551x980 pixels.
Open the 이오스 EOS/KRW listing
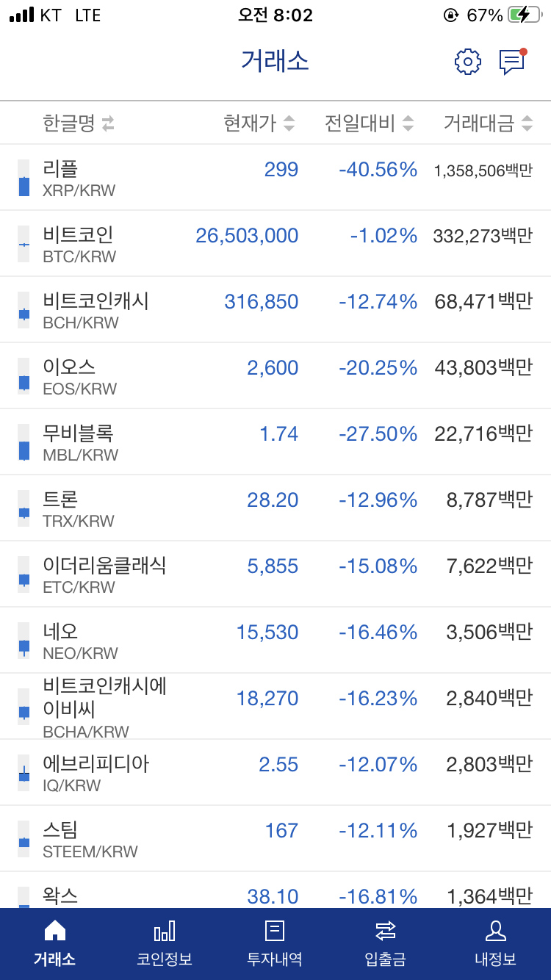(275, 376)
